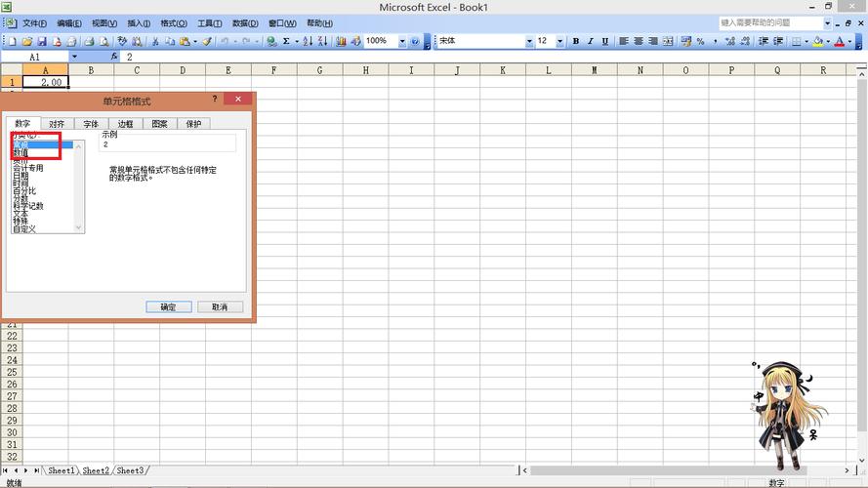Click the 取消 button
The image size is (868, 488).
220,307
